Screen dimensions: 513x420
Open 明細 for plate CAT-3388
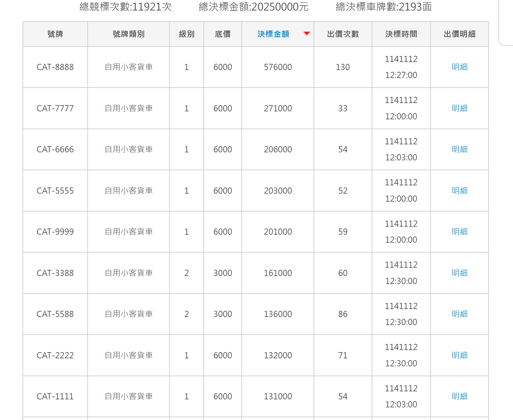[x=459, y=273]
